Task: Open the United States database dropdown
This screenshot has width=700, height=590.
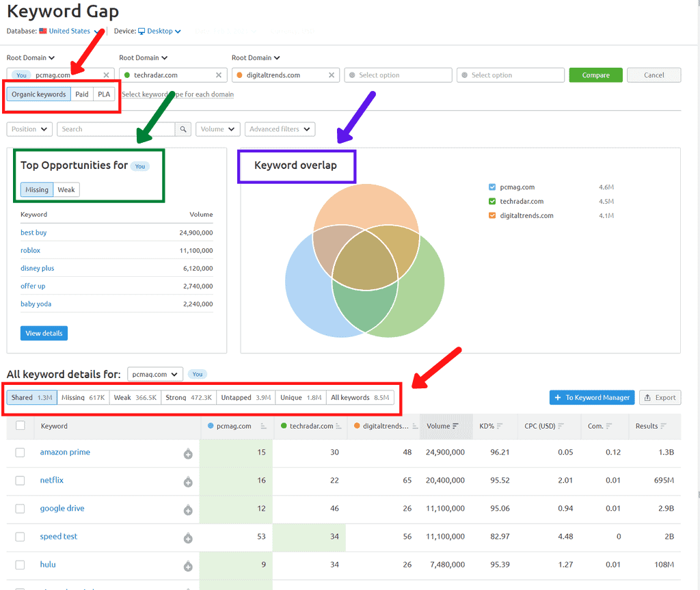Action: coord(70,31)
